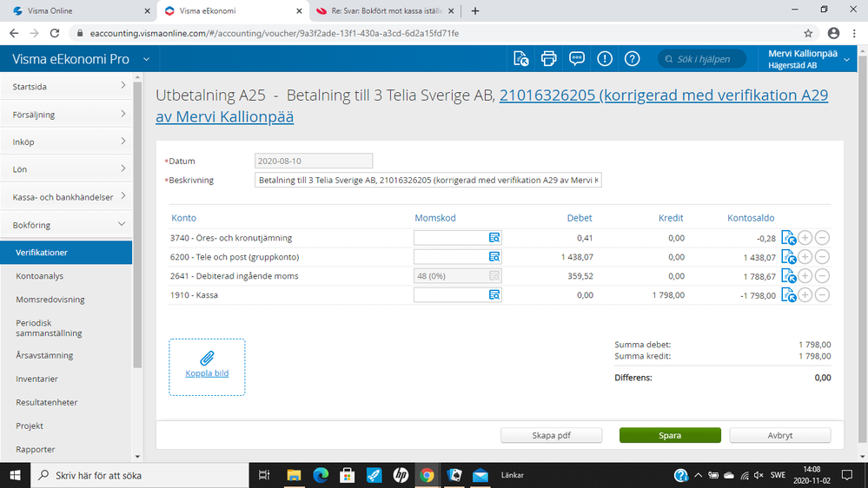Open Periodisk sammanställning in sidebar
Viewport: 868px width, 488px height.
click(x=49, y=328)
